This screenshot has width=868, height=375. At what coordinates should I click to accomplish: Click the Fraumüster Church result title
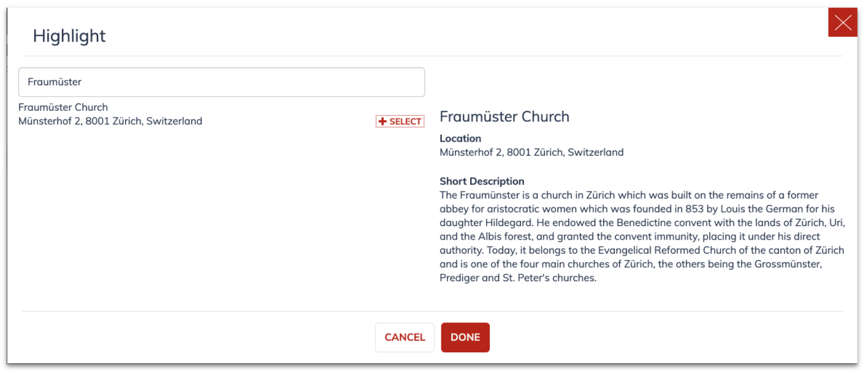pos(63,107)
